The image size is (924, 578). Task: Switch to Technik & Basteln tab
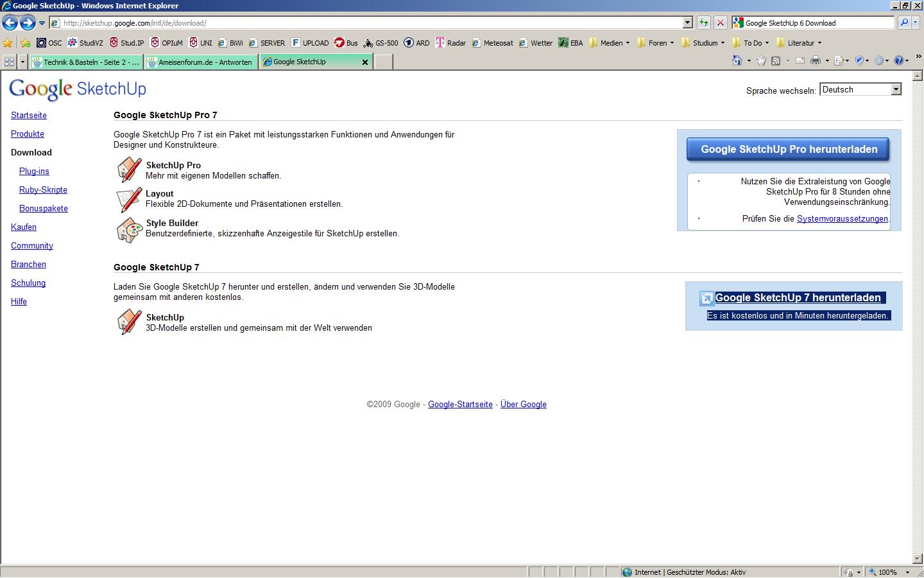tap(87, 62)
